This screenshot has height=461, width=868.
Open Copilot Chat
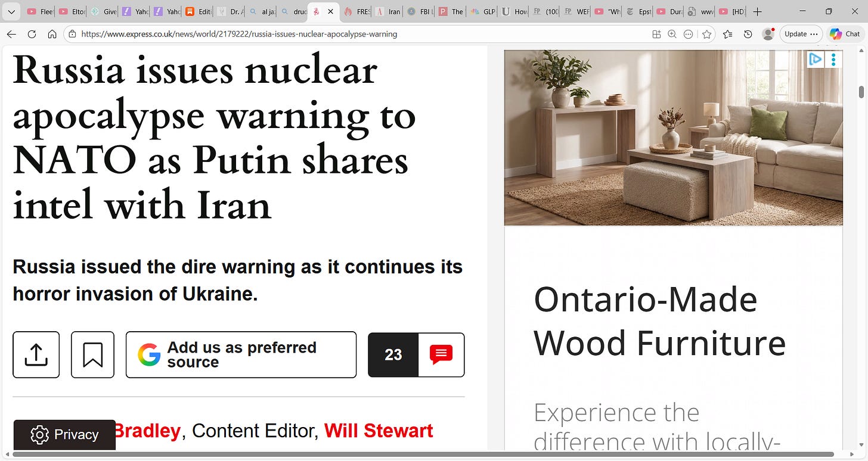(845, 34)
